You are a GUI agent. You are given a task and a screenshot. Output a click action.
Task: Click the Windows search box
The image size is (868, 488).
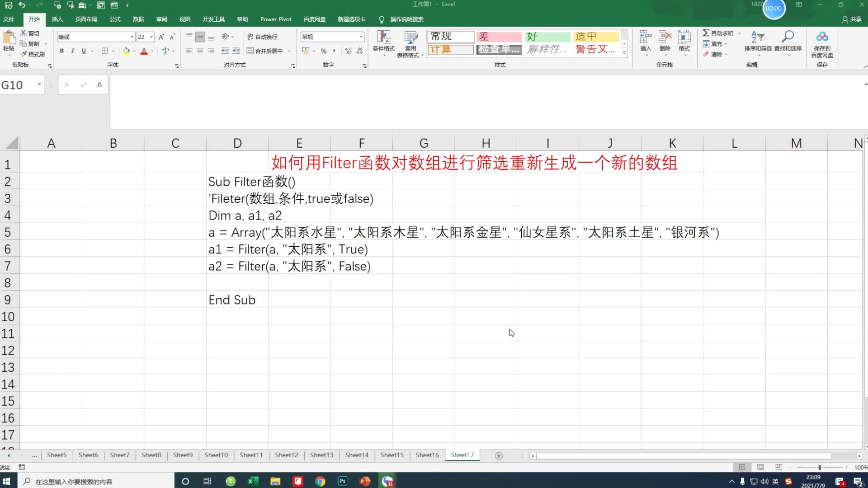tap(96, 481)
